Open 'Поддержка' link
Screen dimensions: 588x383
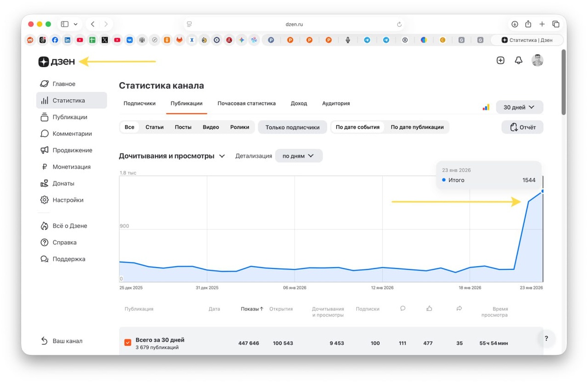pyautogui.click(x=72, y=259)
